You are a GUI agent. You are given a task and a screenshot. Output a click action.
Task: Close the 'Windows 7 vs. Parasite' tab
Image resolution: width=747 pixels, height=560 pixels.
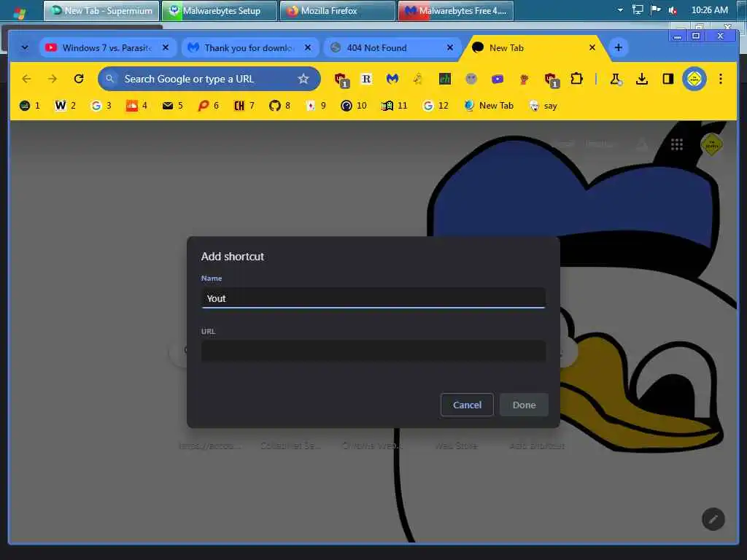pos(166,47)
